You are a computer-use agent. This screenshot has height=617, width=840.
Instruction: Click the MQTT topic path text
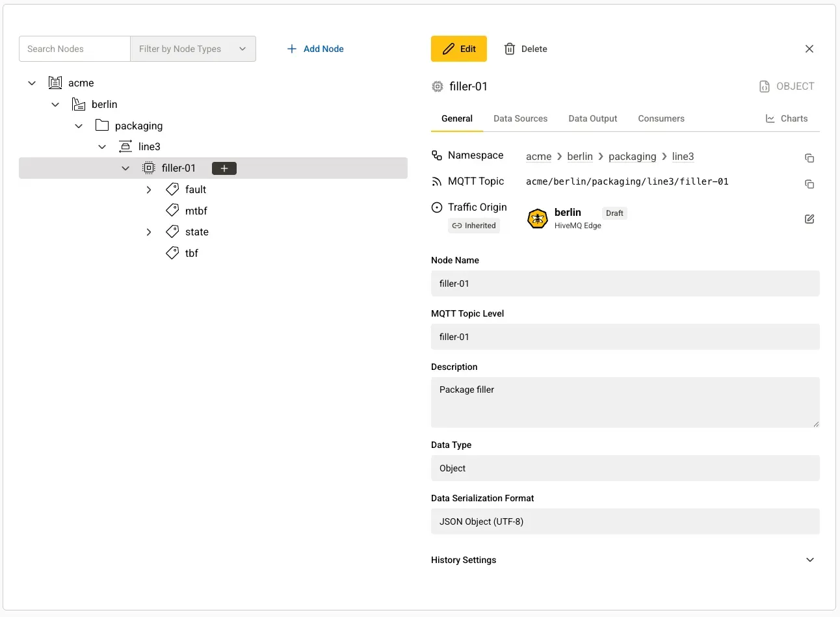(x=627, y=181)
